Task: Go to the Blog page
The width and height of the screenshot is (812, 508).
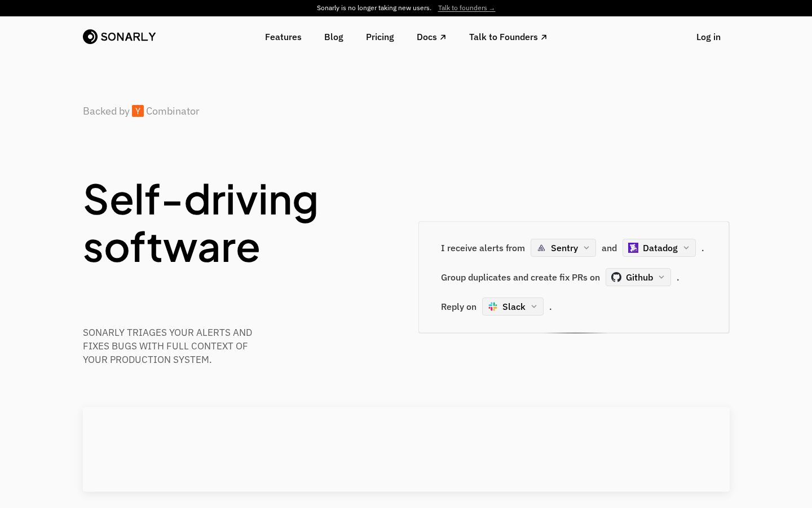Action: tap(334, 37)
